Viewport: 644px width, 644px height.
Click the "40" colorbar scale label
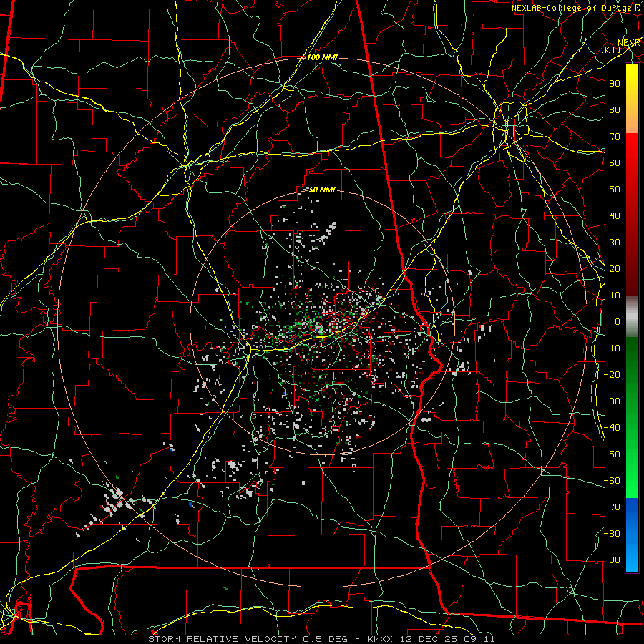pos(615,215)
